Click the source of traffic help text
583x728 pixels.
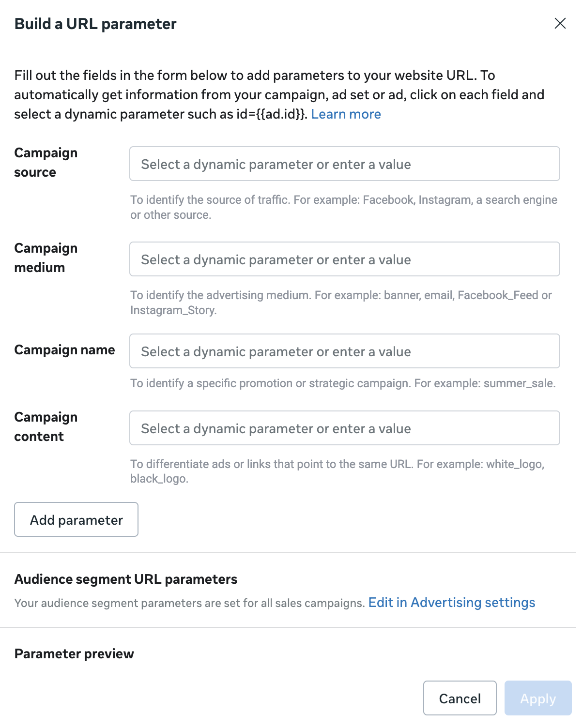pyautogui.click(x=343, y=207)
